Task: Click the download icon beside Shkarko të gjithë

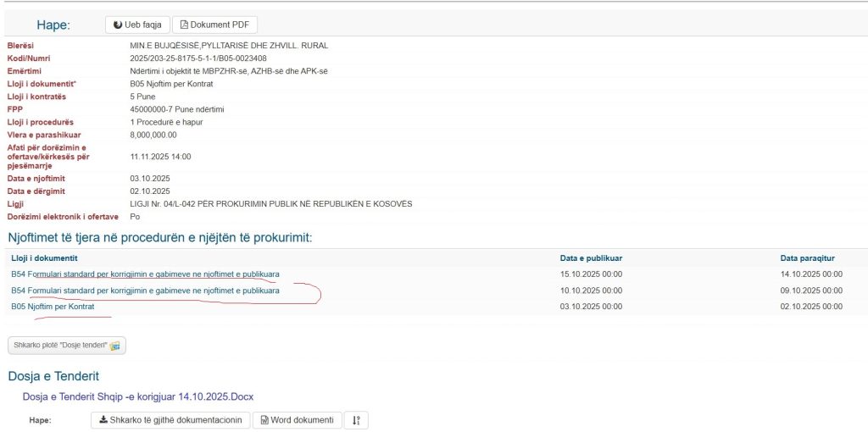Action: coord(103,420)
